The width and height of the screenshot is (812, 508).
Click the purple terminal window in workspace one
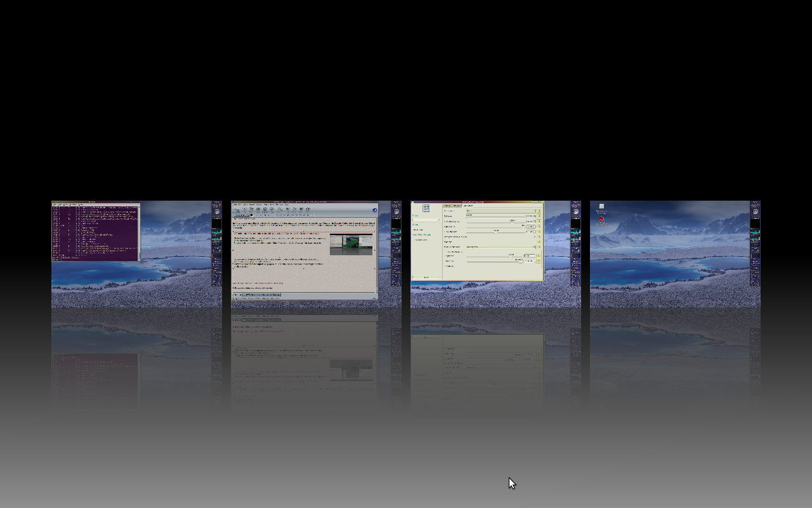click(x=96, y=232)
